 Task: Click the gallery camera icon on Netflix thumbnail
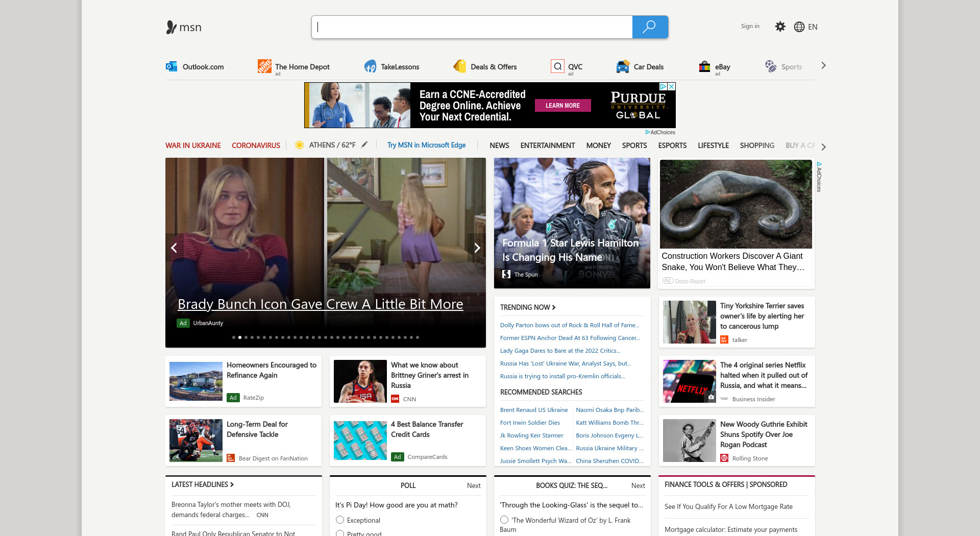point(711,397)
